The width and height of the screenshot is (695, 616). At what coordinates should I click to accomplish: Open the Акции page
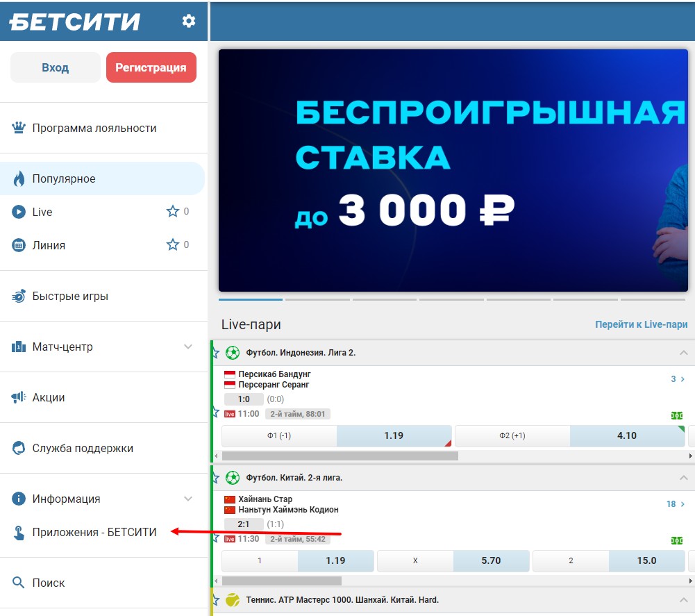[x=103, y=397]
